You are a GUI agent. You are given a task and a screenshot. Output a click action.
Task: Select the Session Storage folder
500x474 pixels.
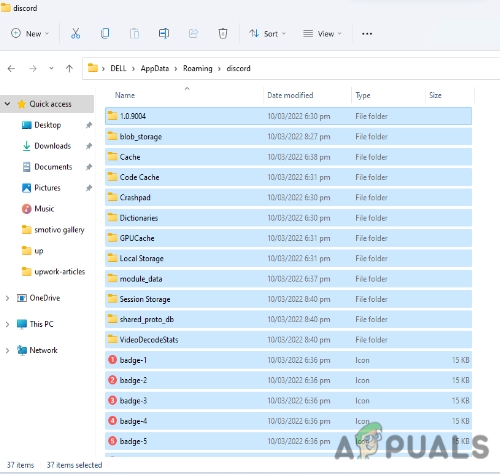point(288,299)
